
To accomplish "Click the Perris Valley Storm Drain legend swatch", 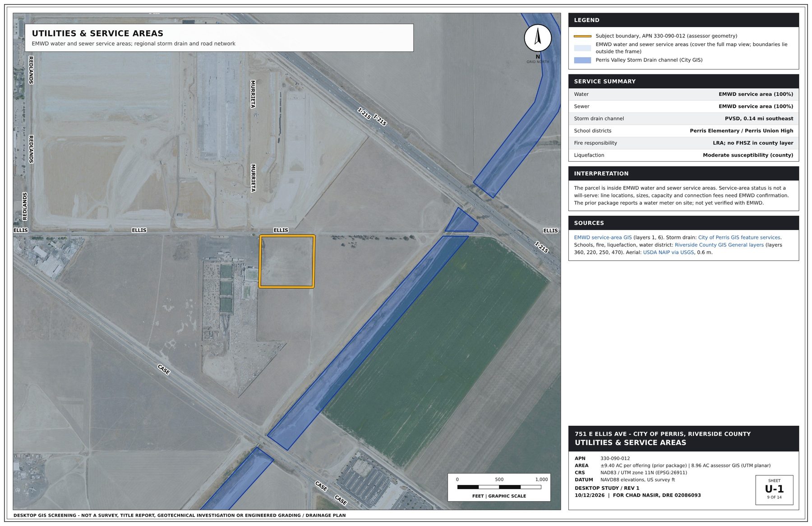I will click(582, 60).
